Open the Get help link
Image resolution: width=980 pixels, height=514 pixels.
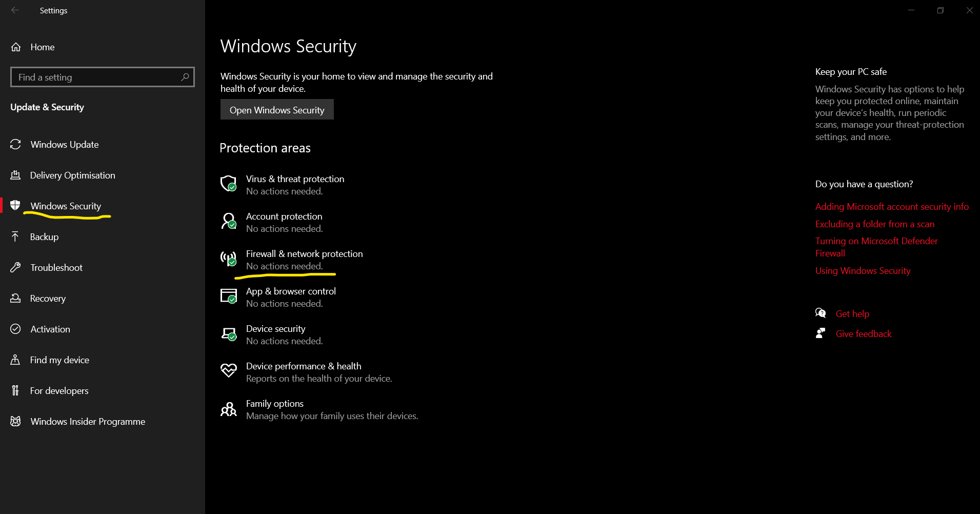click(852, 314)
